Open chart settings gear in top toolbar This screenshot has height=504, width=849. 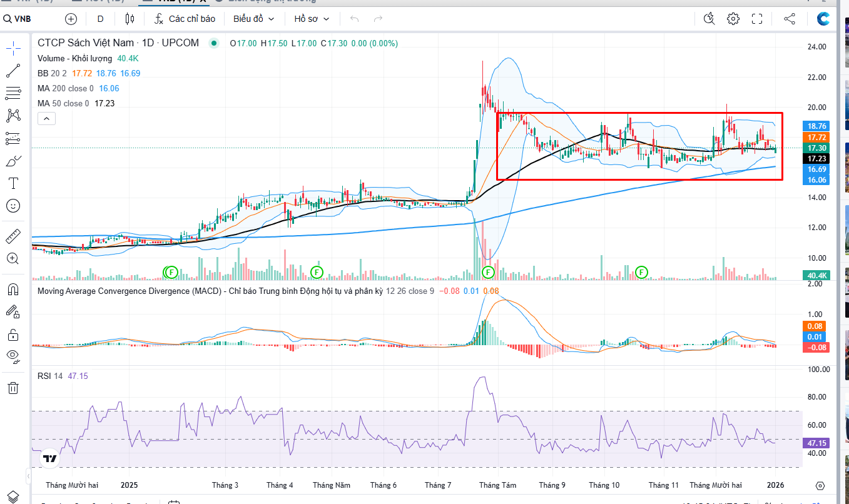[x=733, y=19]
